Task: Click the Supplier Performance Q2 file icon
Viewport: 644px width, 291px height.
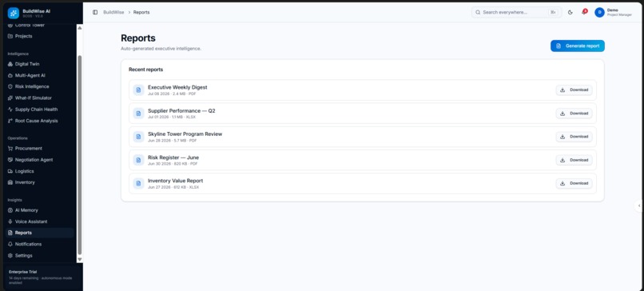Action: pos(138,114)
